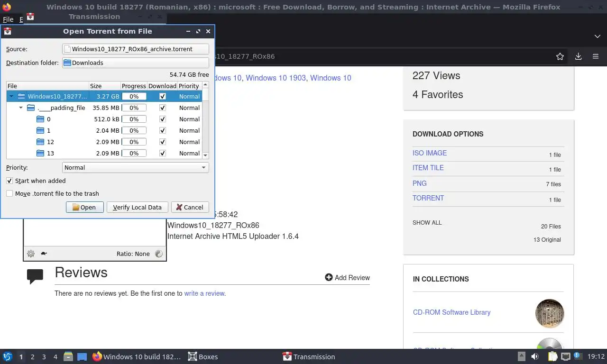Bookmark this page with the star icon
607x364 pixels.
560,56
